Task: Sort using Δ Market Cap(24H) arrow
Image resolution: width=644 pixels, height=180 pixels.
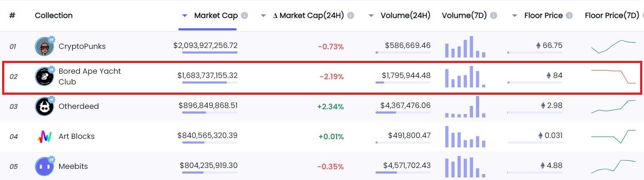Action: tap(263, 15)
